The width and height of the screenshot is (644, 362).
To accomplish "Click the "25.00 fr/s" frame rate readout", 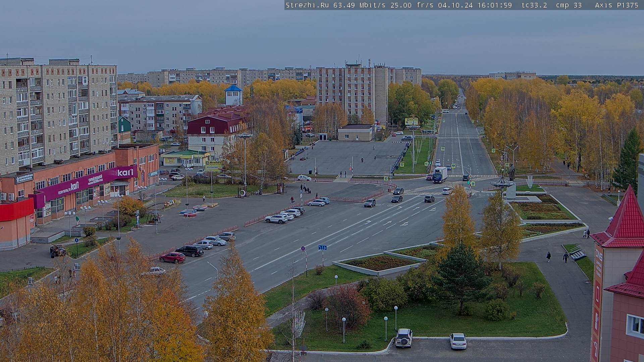I will (412, 5).
